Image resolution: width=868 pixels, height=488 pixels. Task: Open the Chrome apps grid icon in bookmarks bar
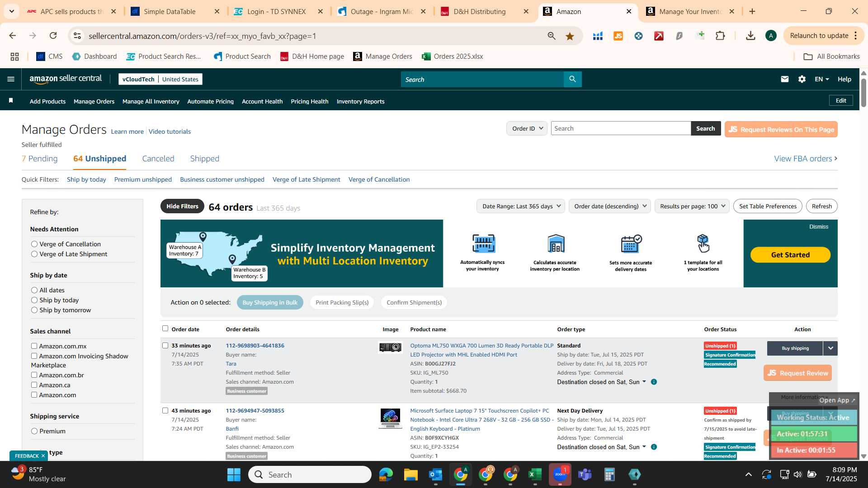coord(14,56)
